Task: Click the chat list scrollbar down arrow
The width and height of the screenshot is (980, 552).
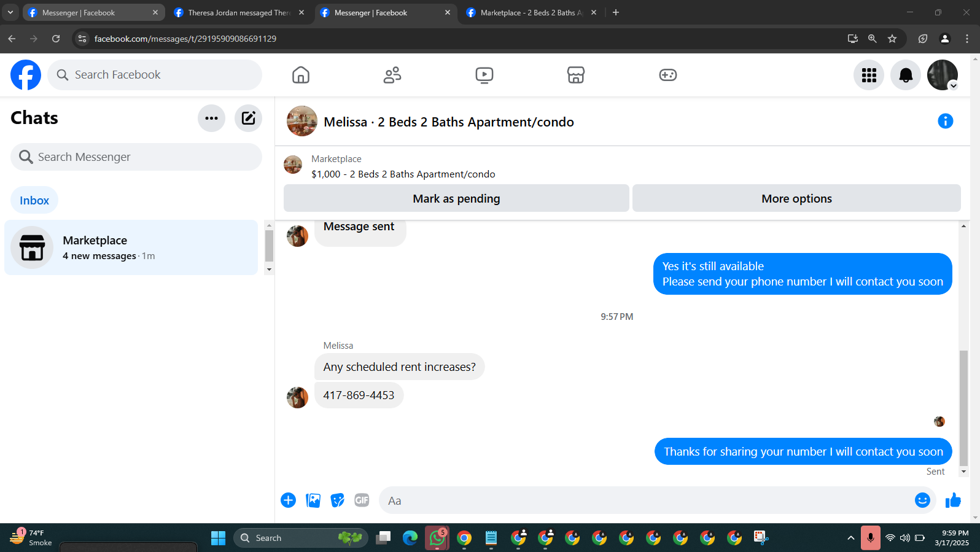Action: click(269, 270)
